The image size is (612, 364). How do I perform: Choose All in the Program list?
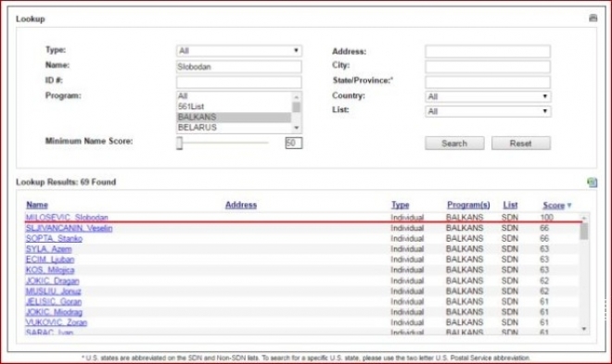pyautogui.click(x=234, y=96)
